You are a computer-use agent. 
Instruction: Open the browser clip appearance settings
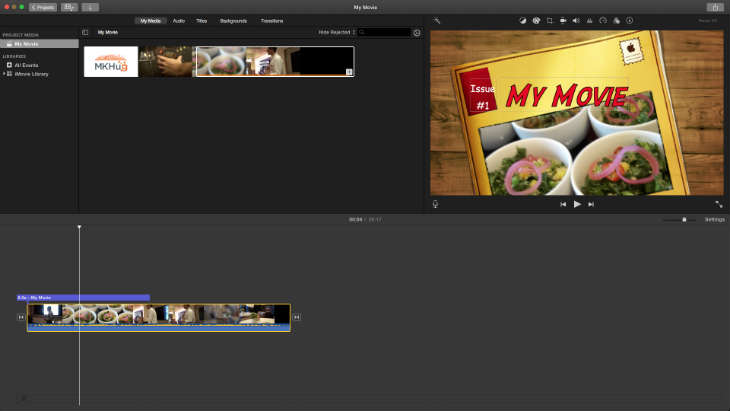(x=416, y=32)
